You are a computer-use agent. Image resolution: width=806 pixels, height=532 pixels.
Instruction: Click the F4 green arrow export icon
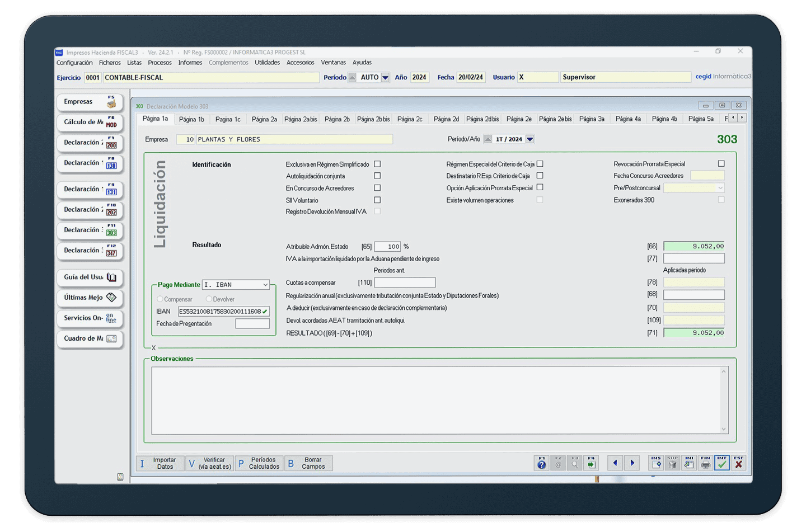click(x=591, y=463)
